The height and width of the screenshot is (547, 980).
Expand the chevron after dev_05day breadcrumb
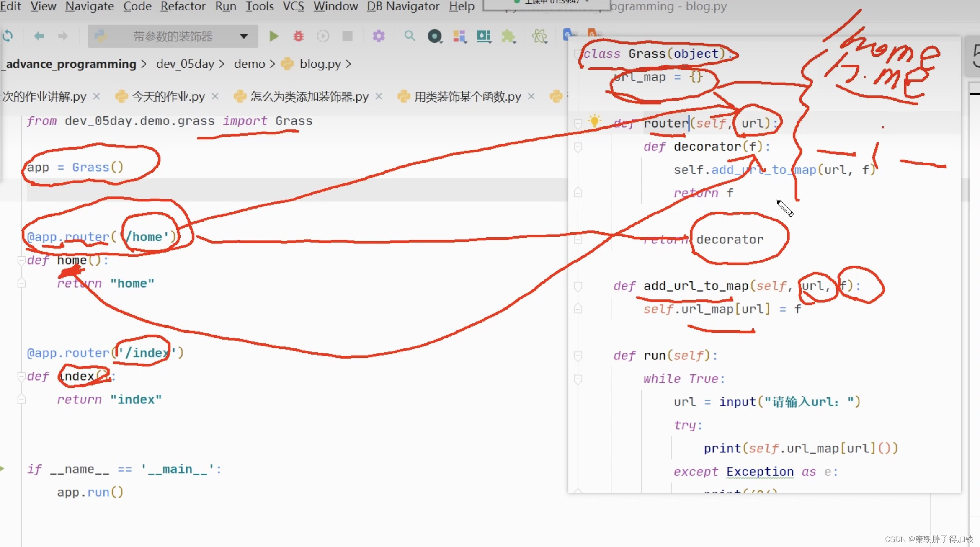[x=222, y=64]
